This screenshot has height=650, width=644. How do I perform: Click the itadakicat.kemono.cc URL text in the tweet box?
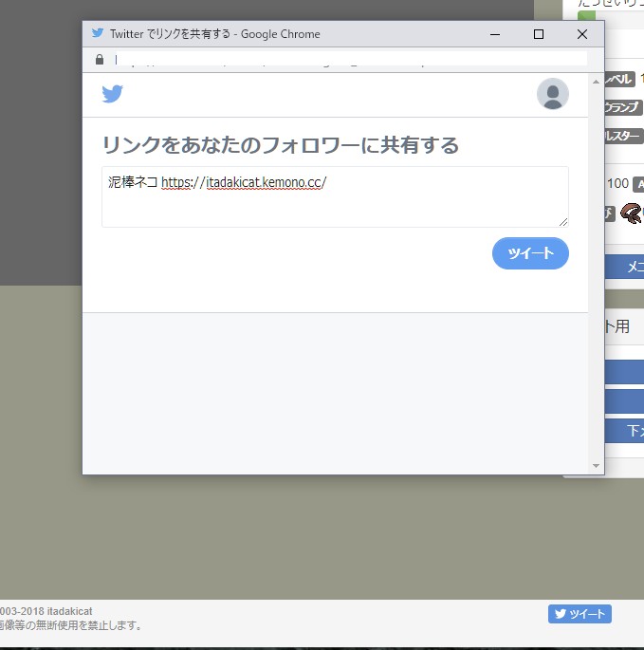[266, 182]
